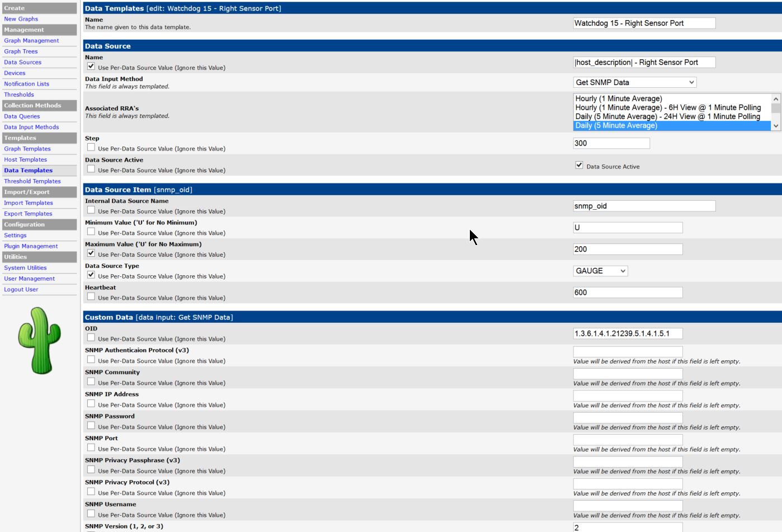Open the GAUGE data source type dropdown
The image size is (782, 532).
[x=601, y=271]
